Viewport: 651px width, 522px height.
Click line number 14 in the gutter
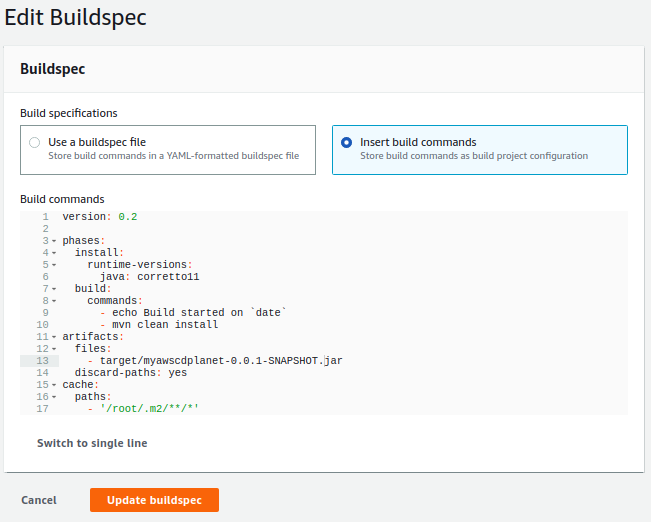(42, 373)
